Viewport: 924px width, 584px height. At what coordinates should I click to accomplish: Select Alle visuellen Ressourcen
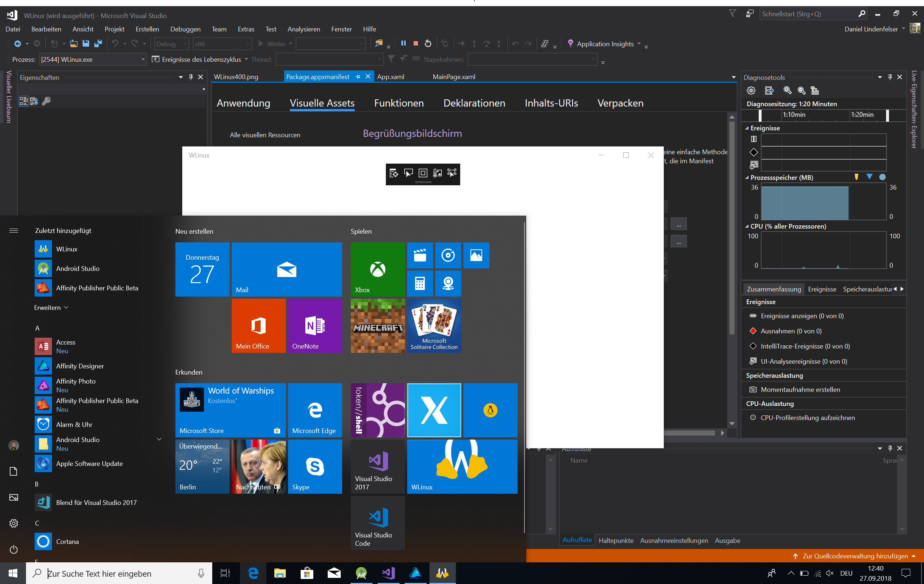265,135
